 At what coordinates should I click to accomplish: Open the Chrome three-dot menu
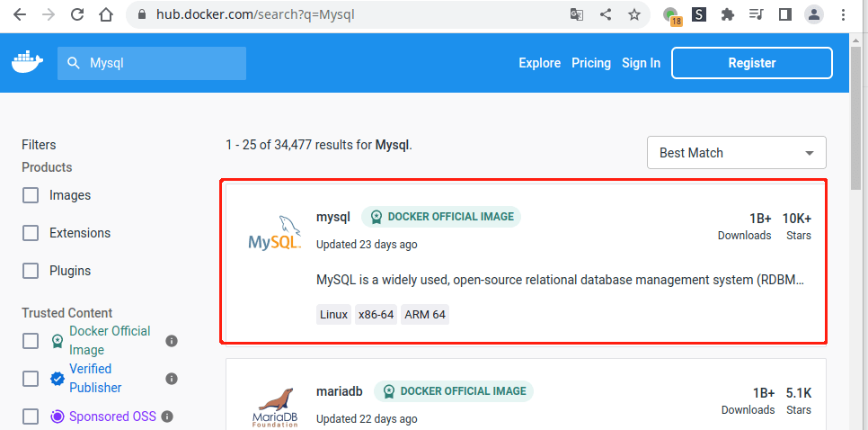[x=843, y=15]
